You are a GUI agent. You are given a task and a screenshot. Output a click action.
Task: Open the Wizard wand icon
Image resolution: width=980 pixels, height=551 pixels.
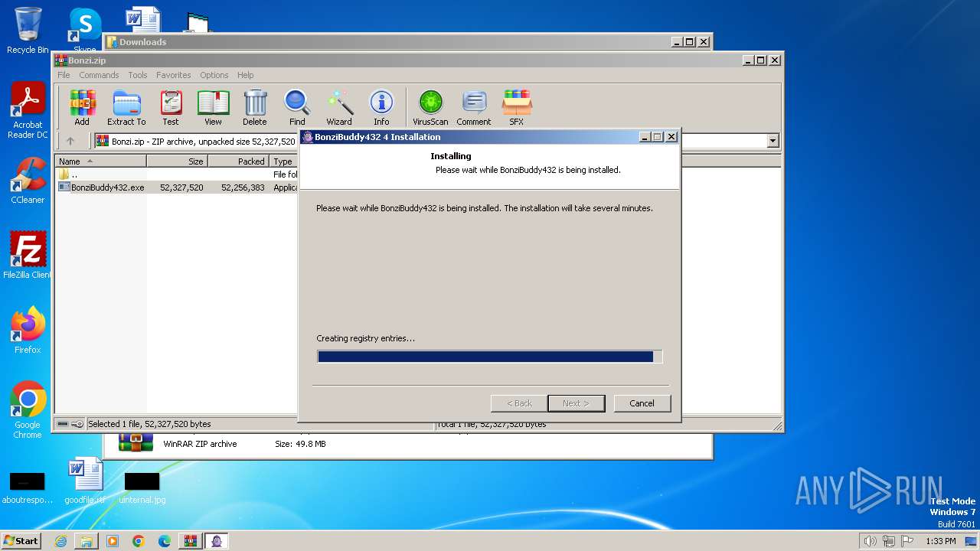pos(339,107)
